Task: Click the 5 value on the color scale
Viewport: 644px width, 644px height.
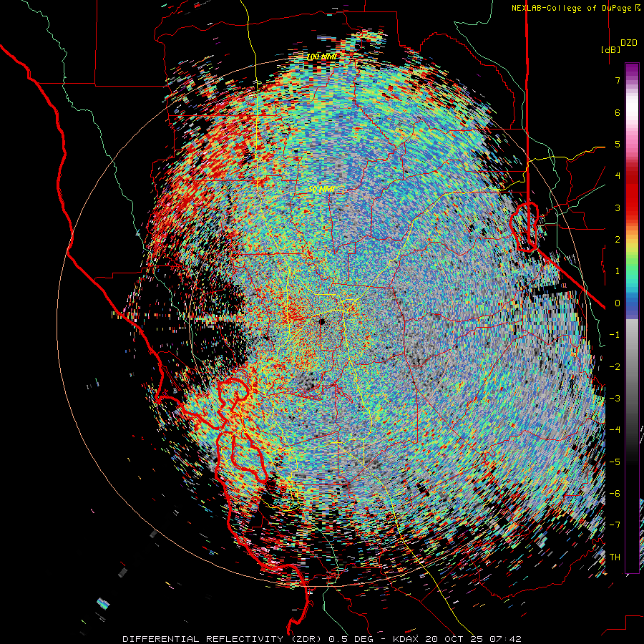Action: pyautogui.click(x=618, y=144)
